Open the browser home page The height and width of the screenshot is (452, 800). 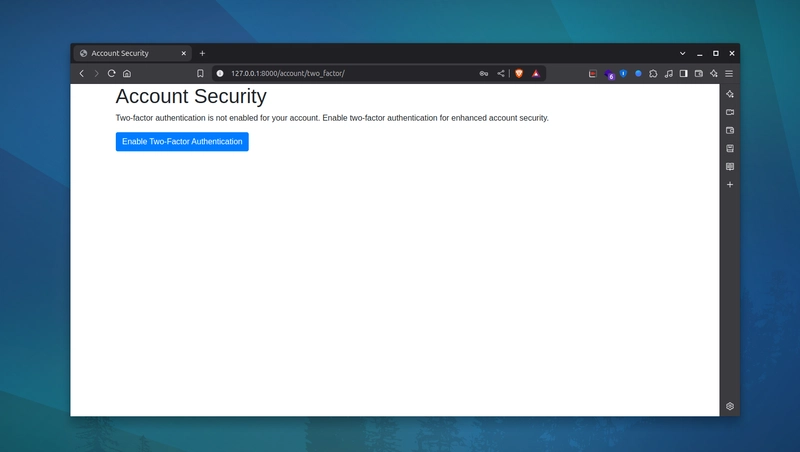127,73
